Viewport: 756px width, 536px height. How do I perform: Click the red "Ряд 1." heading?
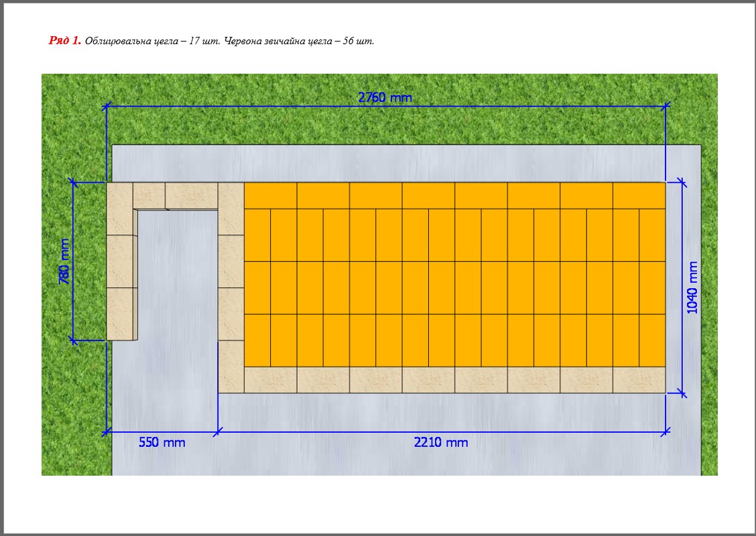click(x=65, y=41)
